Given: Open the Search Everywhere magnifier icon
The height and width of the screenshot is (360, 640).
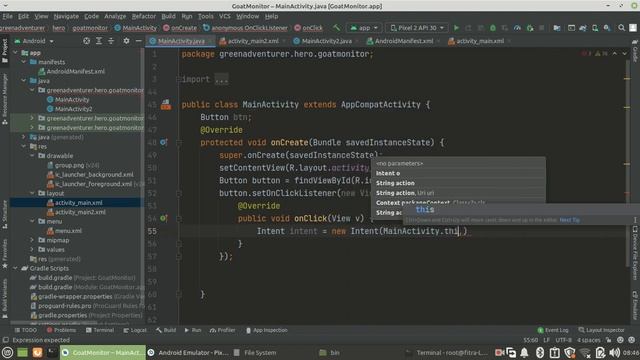Looking at the screenshot, I should pos(621,28).
